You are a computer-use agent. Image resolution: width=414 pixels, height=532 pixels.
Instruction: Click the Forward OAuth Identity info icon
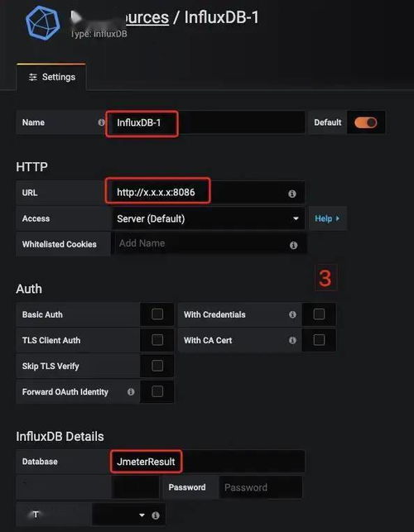tap(131, 392)
